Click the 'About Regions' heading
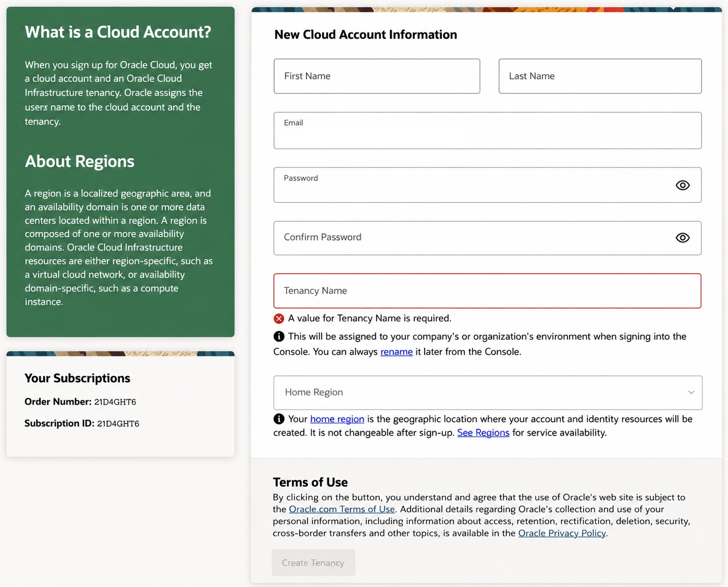728x587 pixels. coord(80,162)
